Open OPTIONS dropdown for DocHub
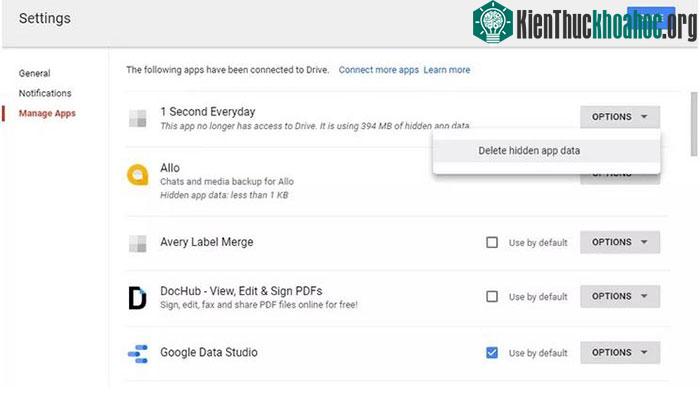The width and height of the screenshot is (700, 393). 620,297
